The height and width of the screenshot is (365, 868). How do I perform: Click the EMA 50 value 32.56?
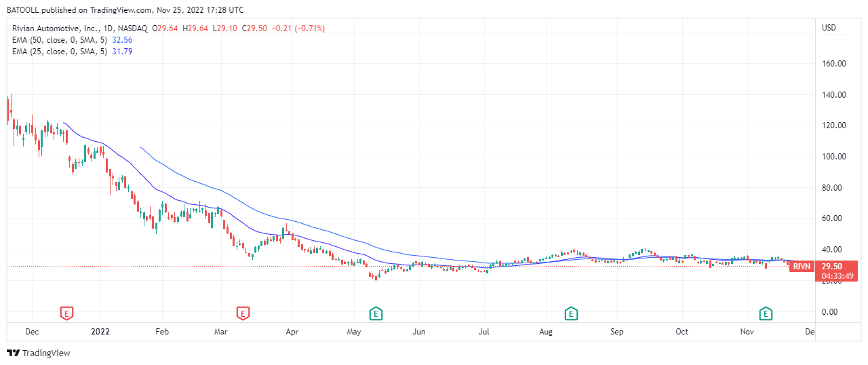tap(121, 39)
